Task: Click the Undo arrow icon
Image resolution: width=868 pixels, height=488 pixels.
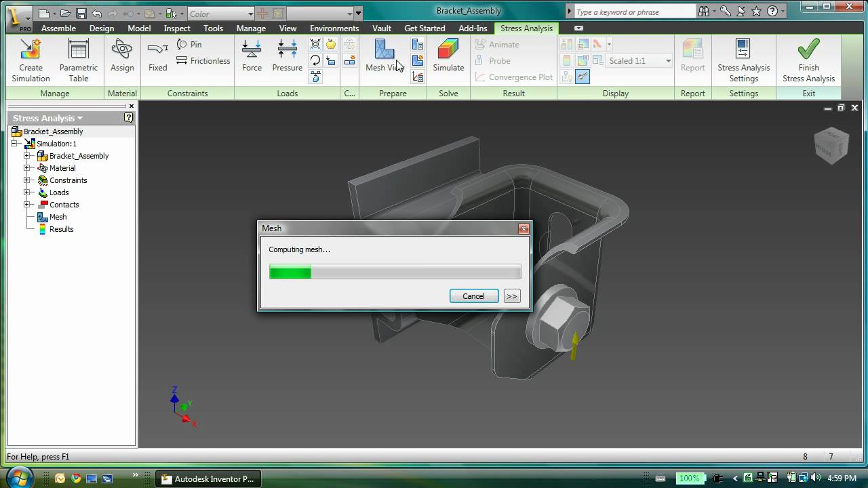Action: (97, 13)
